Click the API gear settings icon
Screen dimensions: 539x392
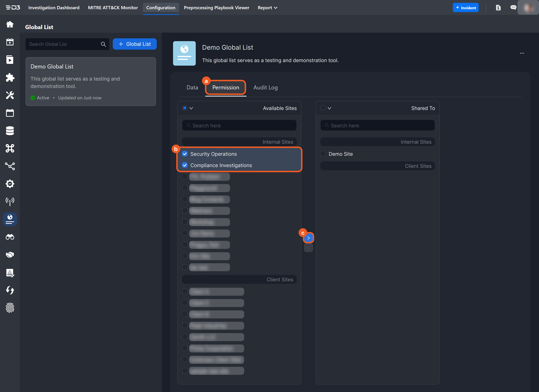tap(10, 184)
